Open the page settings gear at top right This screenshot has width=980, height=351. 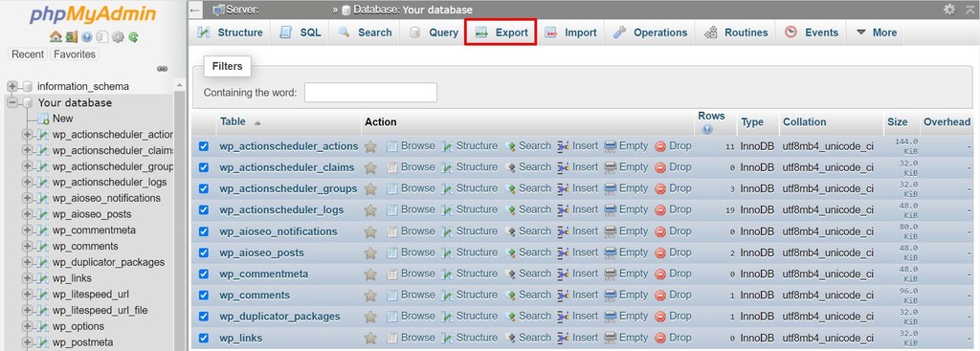click(949, 10)
